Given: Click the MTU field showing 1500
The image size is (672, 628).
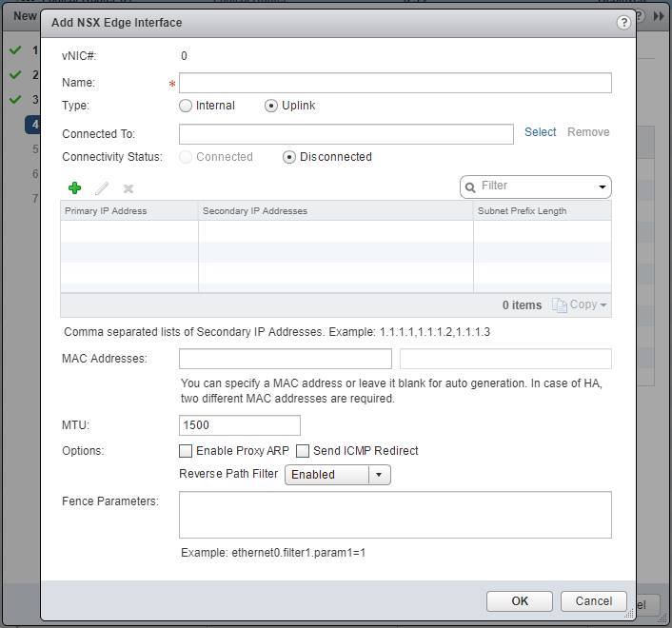Looking at the screenshot, I should point(240,425).
